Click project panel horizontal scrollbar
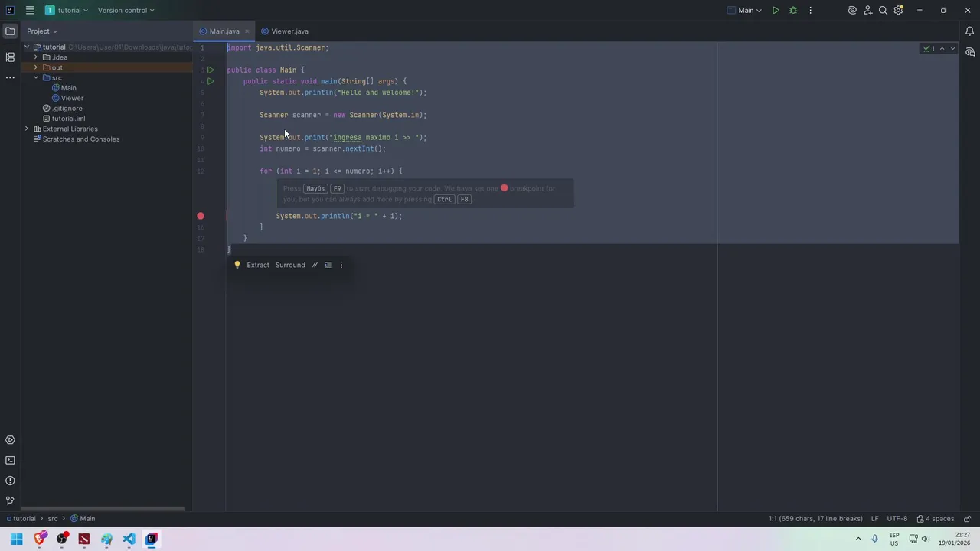980x551 pixels. 103,508
